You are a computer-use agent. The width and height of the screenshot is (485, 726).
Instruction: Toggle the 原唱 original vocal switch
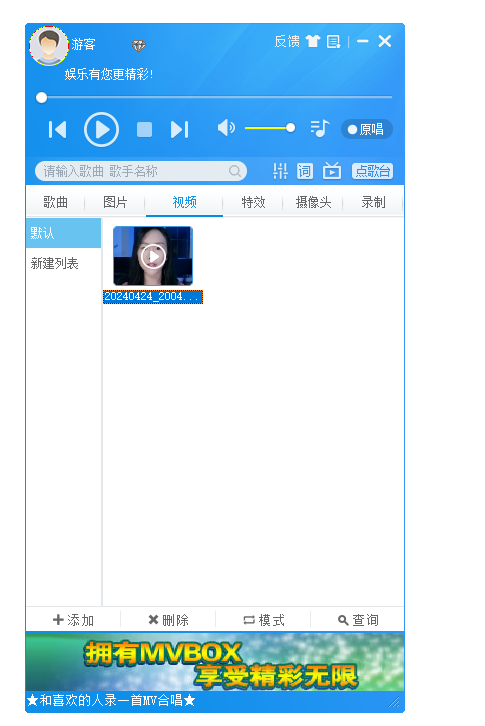(367, 129)
